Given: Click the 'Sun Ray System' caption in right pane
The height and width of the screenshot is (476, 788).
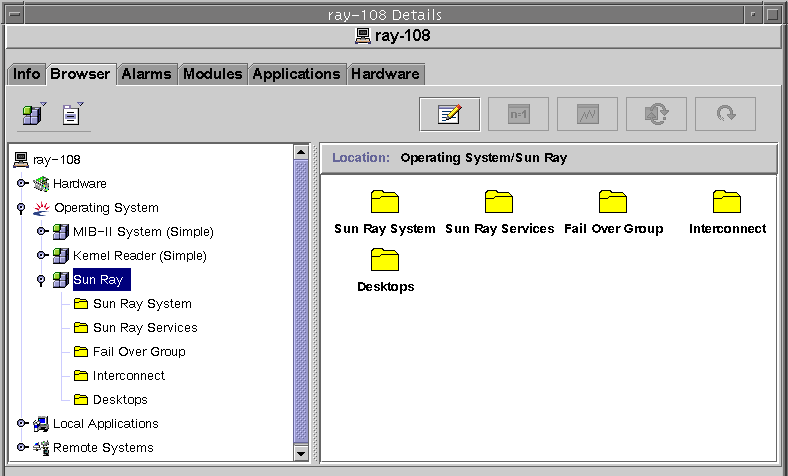Looking at the screenshot, I should pyautogui.click(x=385, y=229).
